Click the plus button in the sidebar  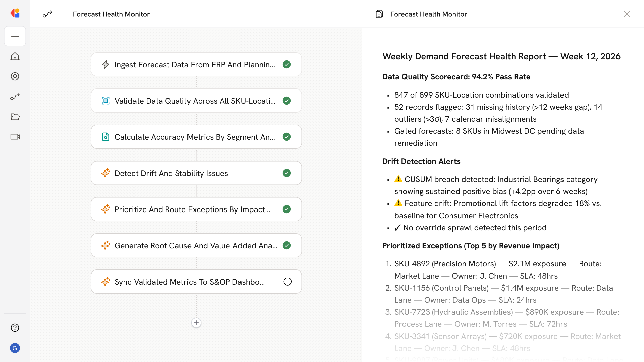click(x=15, y=36)
